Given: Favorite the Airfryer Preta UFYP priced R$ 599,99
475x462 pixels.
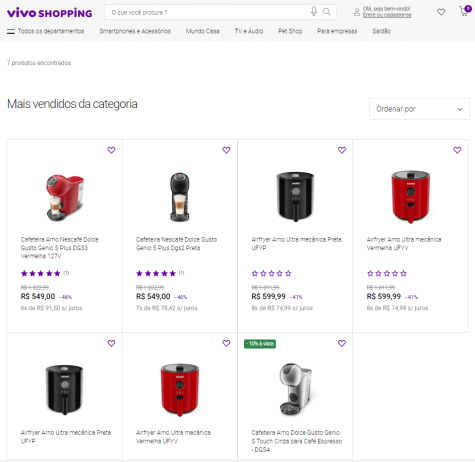Looking at the screenshot, I should 342,150.
